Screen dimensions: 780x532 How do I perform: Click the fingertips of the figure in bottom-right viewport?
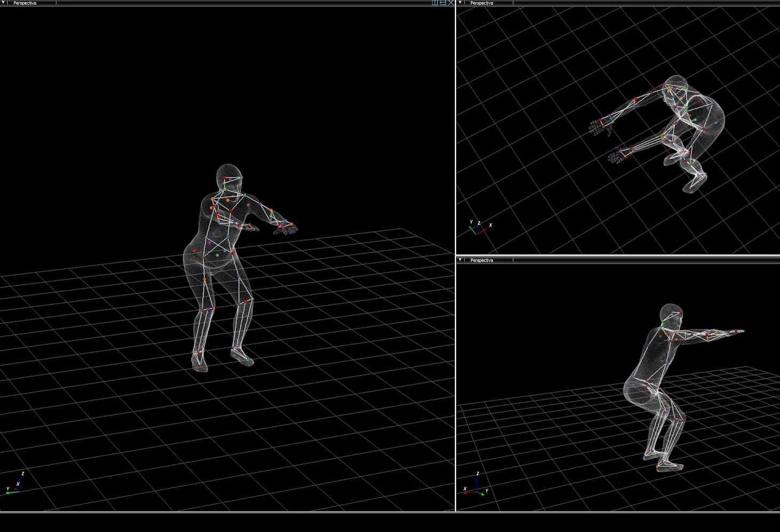(739, 332)
